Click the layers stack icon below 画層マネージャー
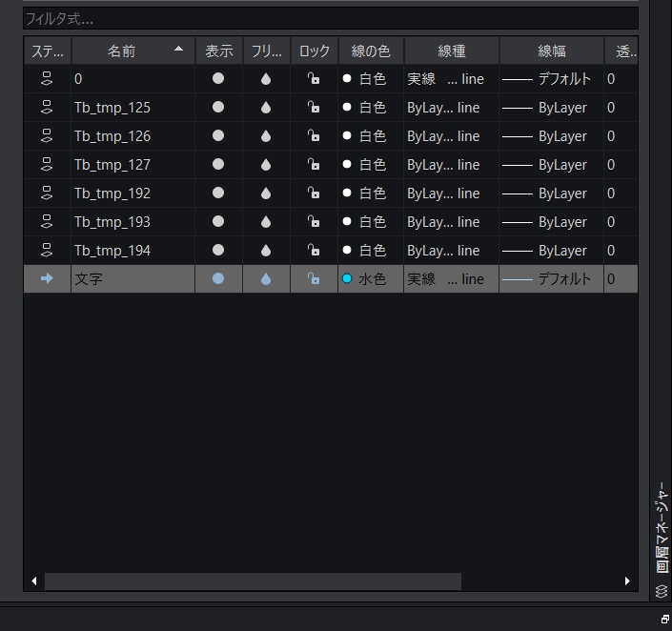 [662, 591]
